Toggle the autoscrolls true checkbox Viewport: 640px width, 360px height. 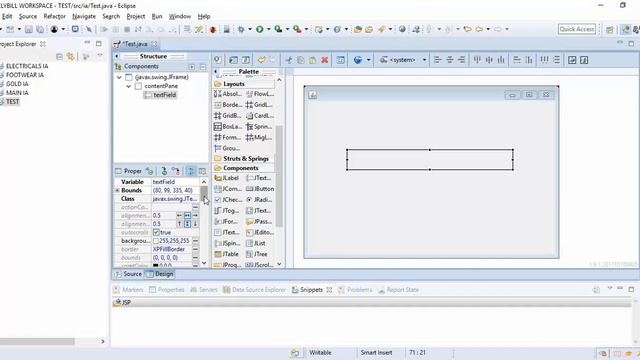click(x=156, y=232)
